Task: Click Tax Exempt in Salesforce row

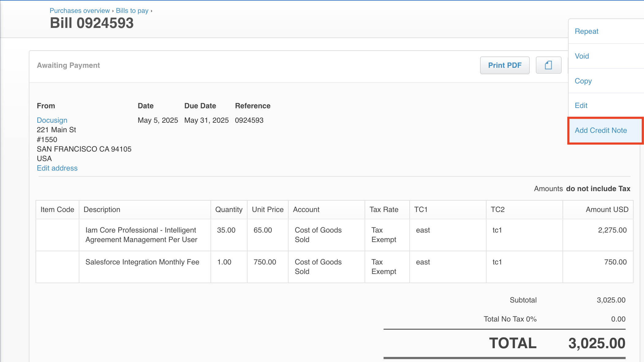Action: click(x=387, y=267)
